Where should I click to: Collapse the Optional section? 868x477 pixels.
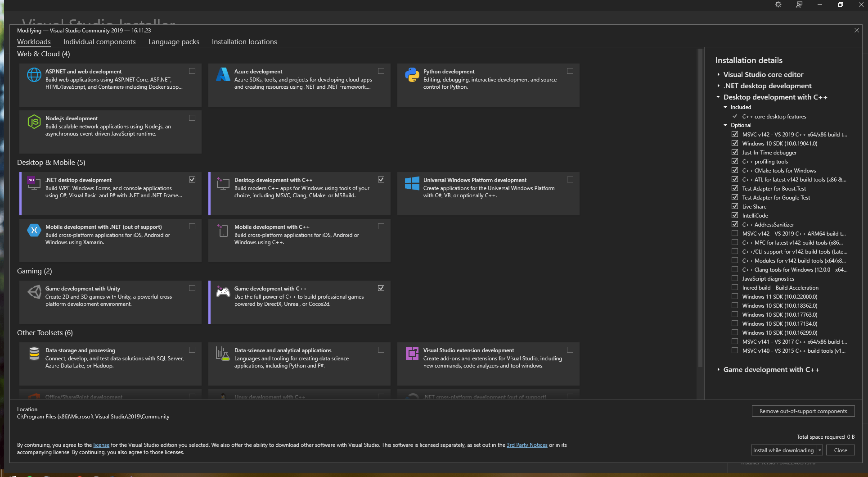tap(725, 125)
